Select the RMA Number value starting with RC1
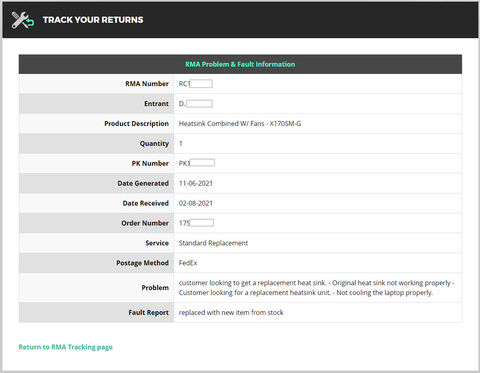 tap(196, 84)
